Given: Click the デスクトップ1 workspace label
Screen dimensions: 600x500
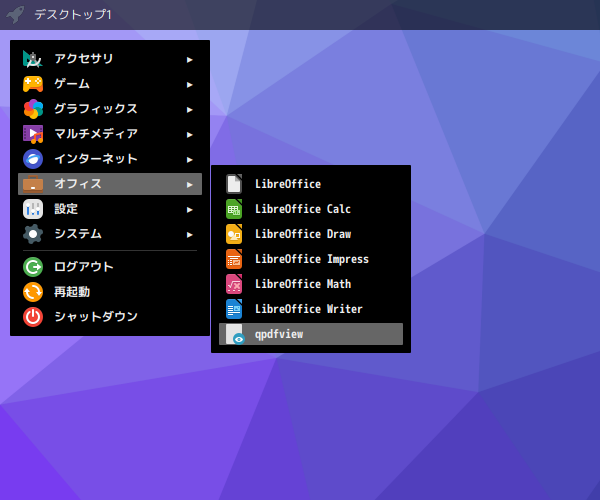Looking at the screenshot, I should [x=73, y=15].
